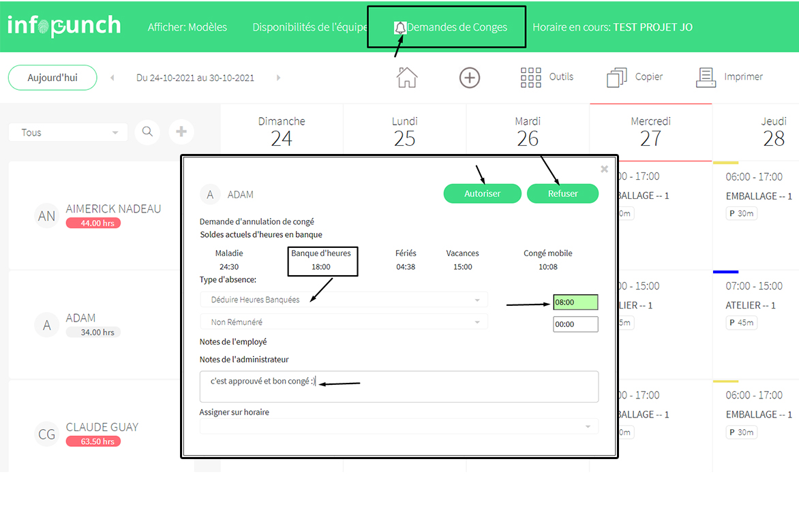The image size is (799, 532).
Task: Open Horaire en cours: TEST PROJET JO
Action: [612, 27]
